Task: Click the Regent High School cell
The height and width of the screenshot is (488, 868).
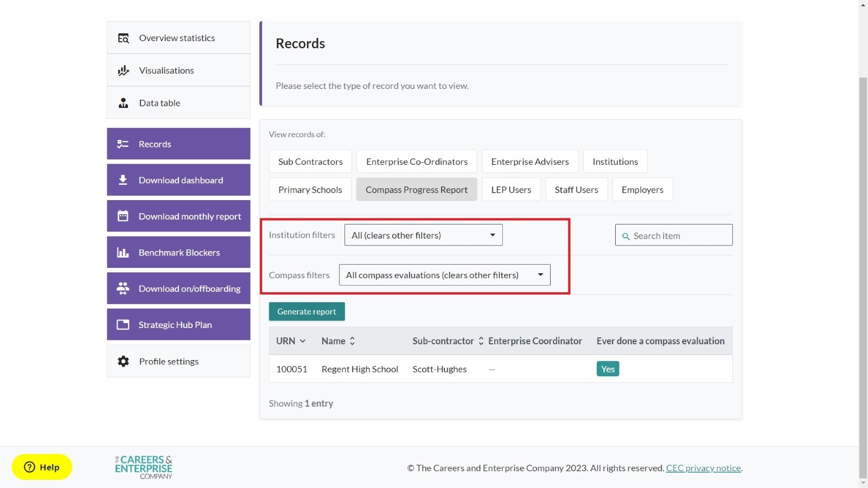Action: [360, 369]
